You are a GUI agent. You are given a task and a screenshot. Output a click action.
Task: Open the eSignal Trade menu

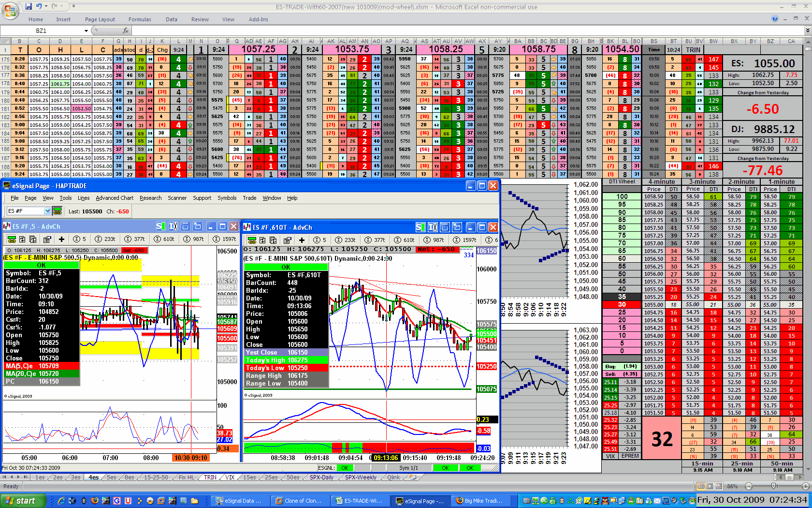pos(249,198)
